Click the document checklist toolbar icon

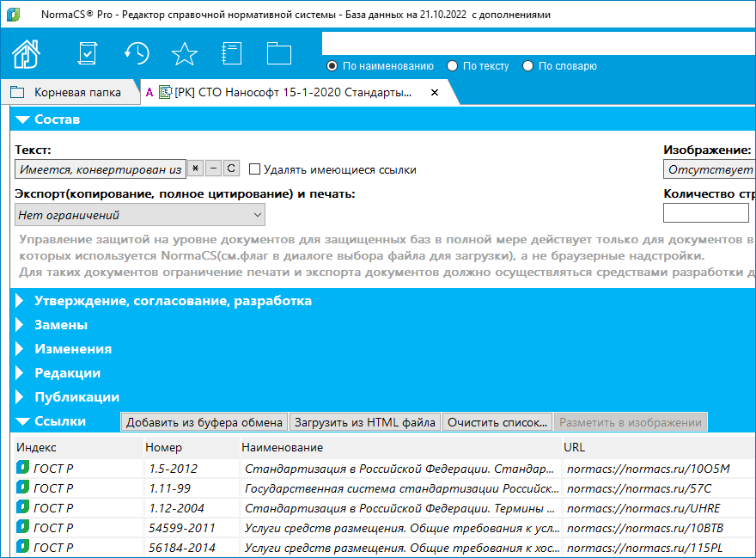tap(88, 53)
